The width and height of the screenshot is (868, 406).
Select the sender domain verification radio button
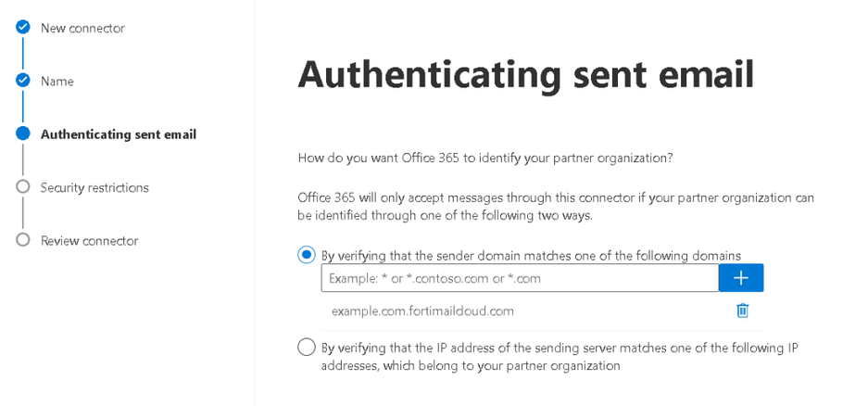pos(307,255)
